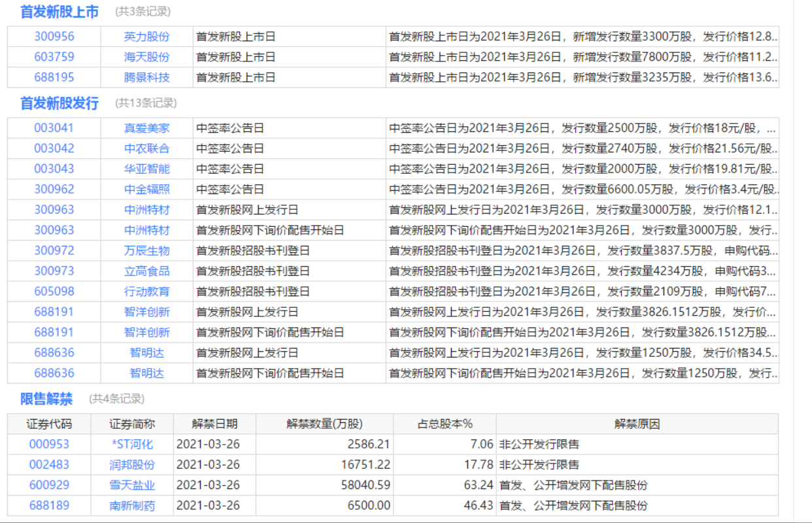
Task: Select unlock quantity value 2586.21
Action: pos(369,444)
